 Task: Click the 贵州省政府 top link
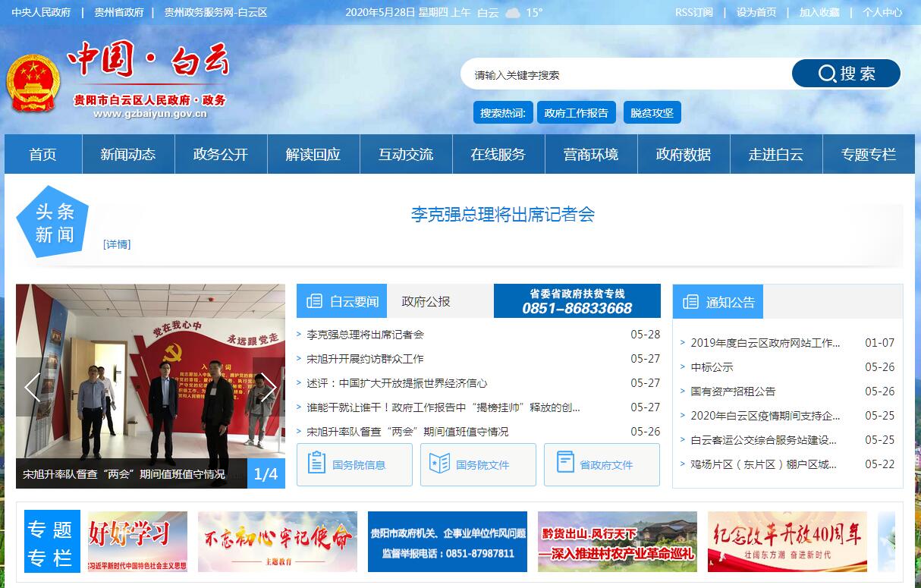click(x=119, y=12)
